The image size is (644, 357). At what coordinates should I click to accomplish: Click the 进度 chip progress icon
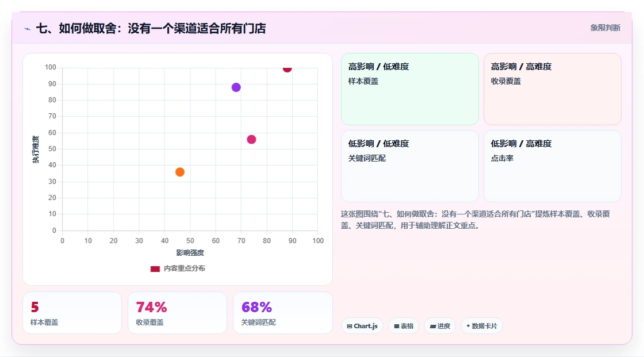coord(433,326)
